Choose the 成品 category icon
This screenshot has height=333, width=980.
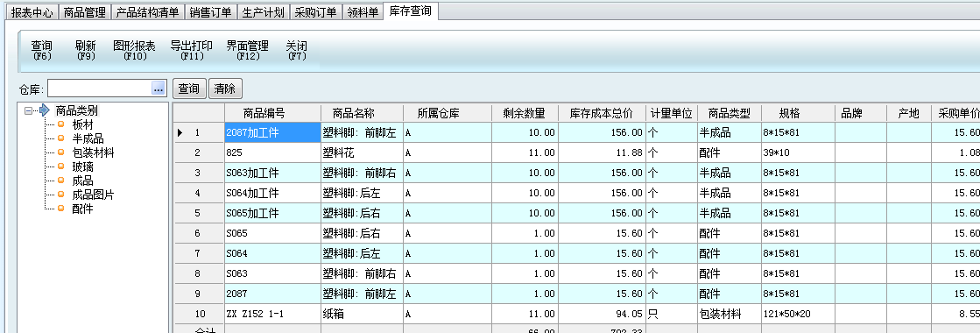point(60,181)
